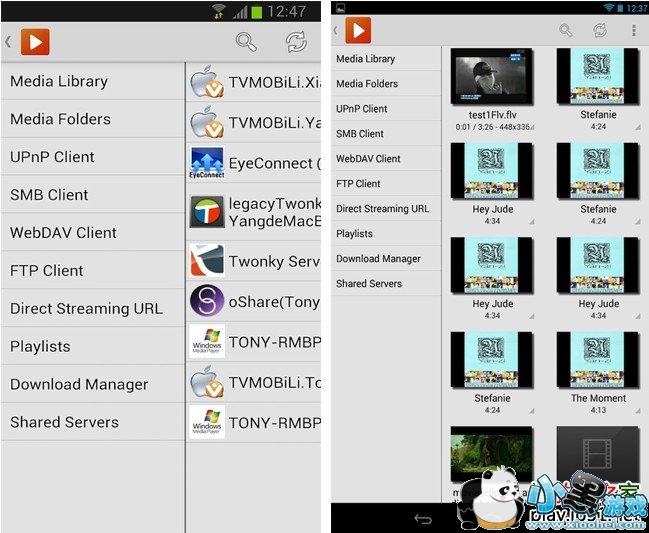The width and height of the screenshot is (649, 533).
Task: Select the legacyTwonk YangdeMacB server name
Action: (275, 212)
